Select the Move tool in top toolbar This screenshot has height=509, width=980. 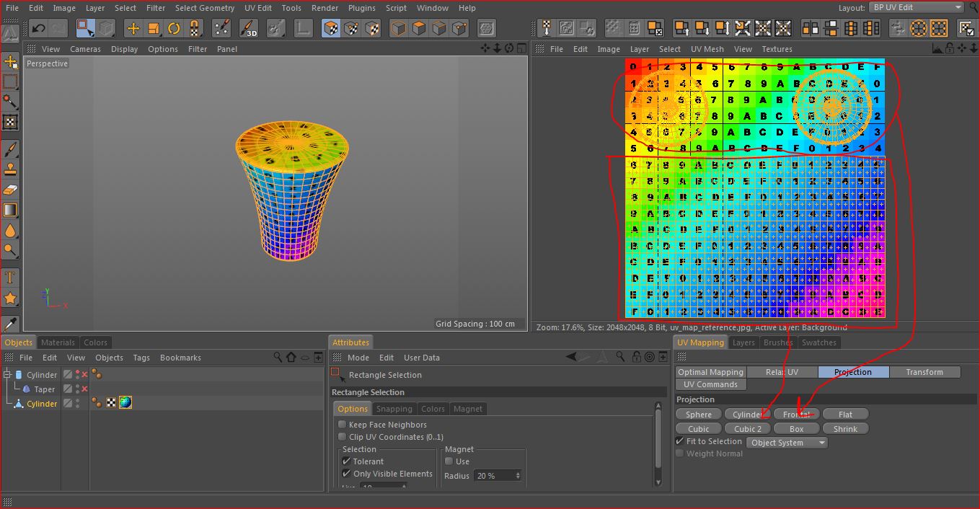pos(133,29)
